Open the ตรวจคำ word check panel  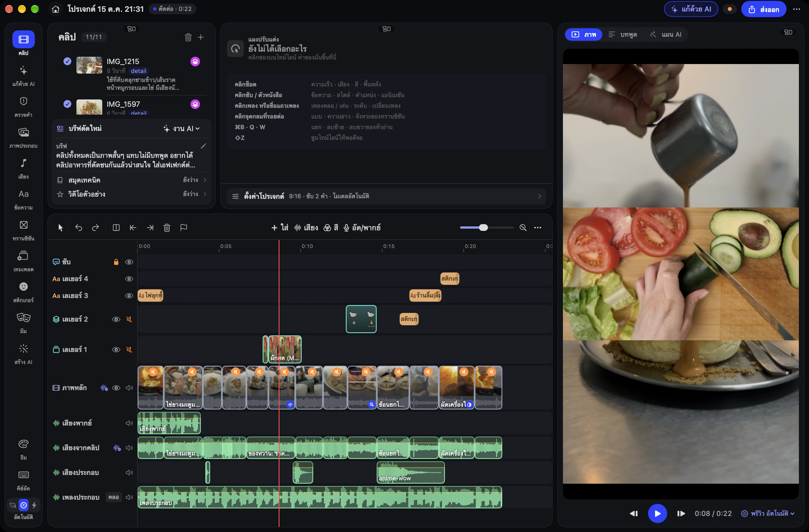23,106
